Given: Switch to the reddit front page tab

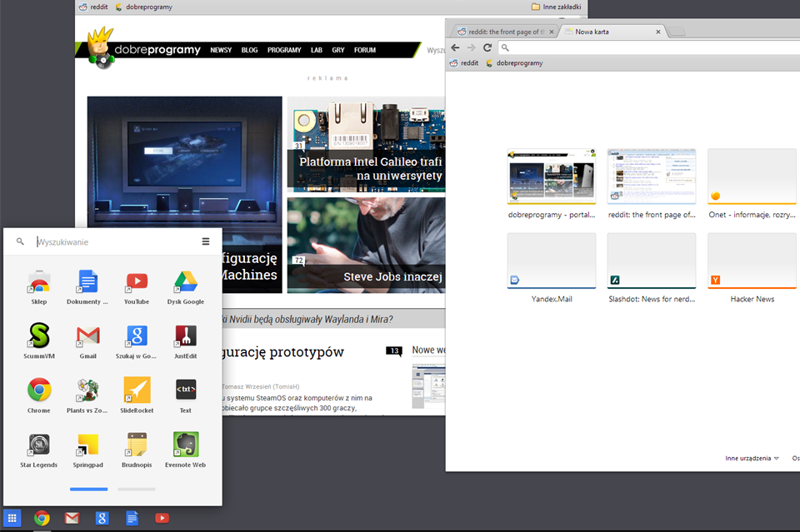Looking at the screenshot, I should pos(502,32).
